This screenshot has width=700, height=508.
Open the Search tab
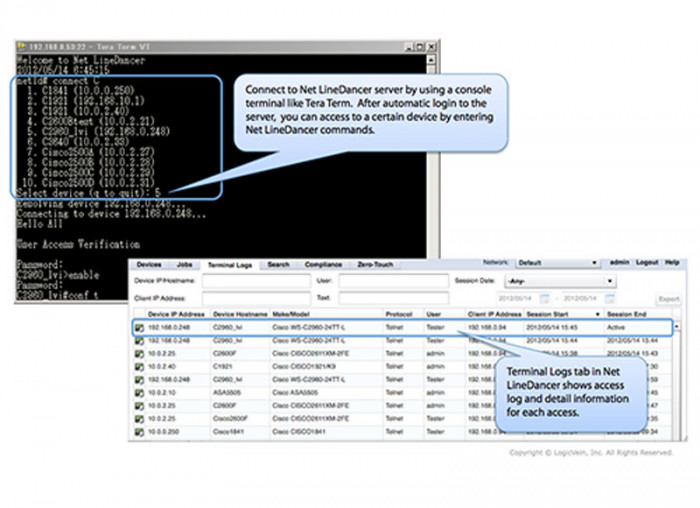click(x=279, y=265)
